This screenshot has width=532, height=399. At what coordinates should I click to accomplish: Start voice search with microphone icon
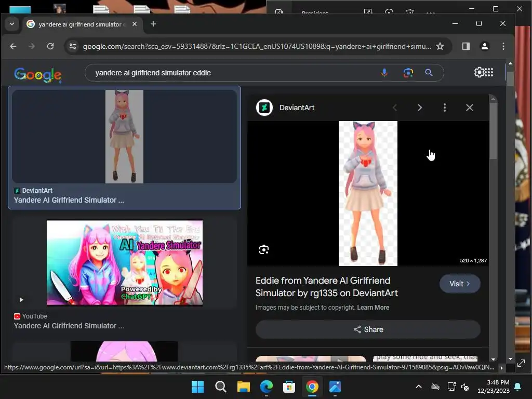click(x=384, y=73)
